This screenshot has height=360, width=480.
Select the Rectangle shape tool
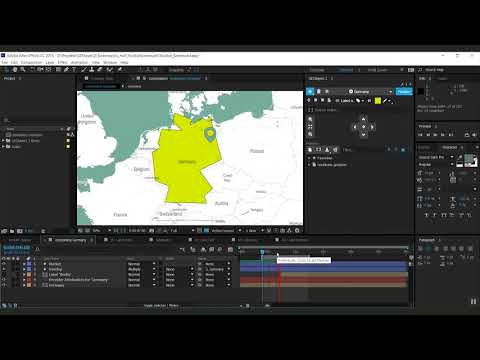[x=58, y=70]
